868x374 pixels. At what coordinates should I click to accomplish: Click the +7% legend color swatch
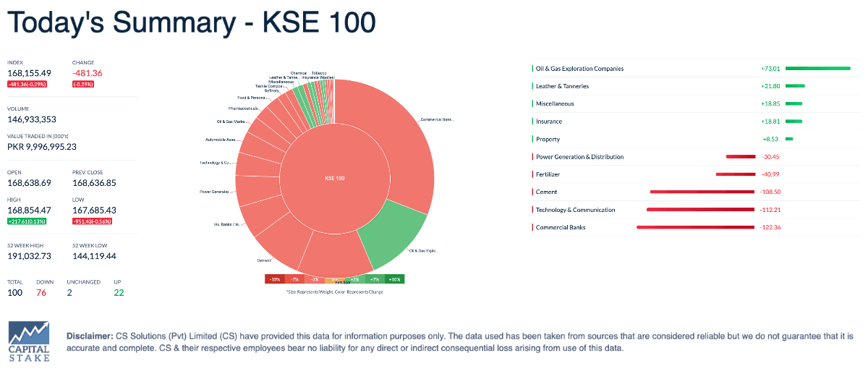pyautogui.click(x=374, y=279)
